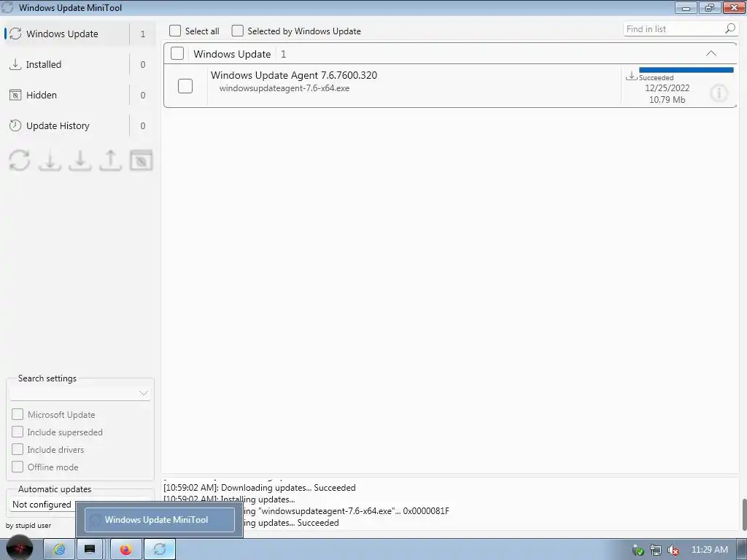
Task: Click the Succeeded status text
Action: click(x=656, y=77)
